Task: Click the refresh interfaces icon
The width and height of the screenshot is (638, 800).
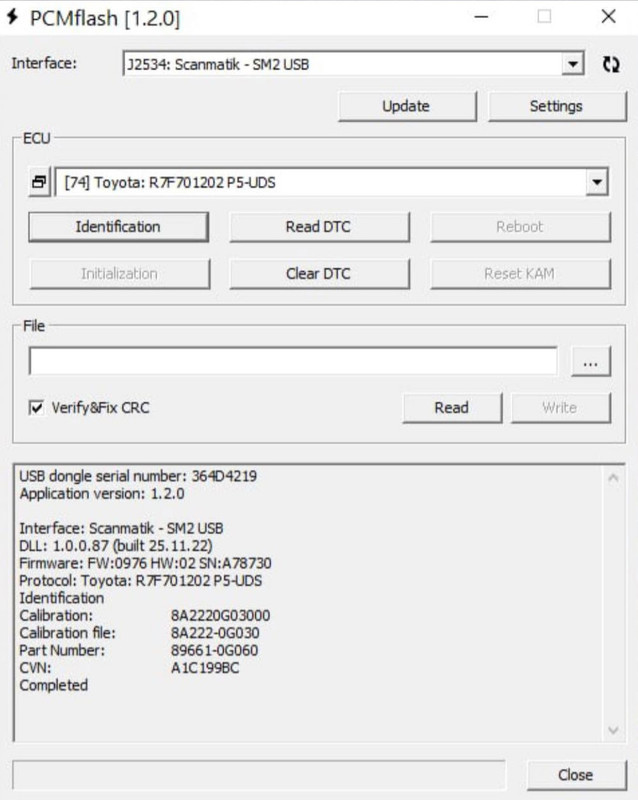Action: pos(611,64)
